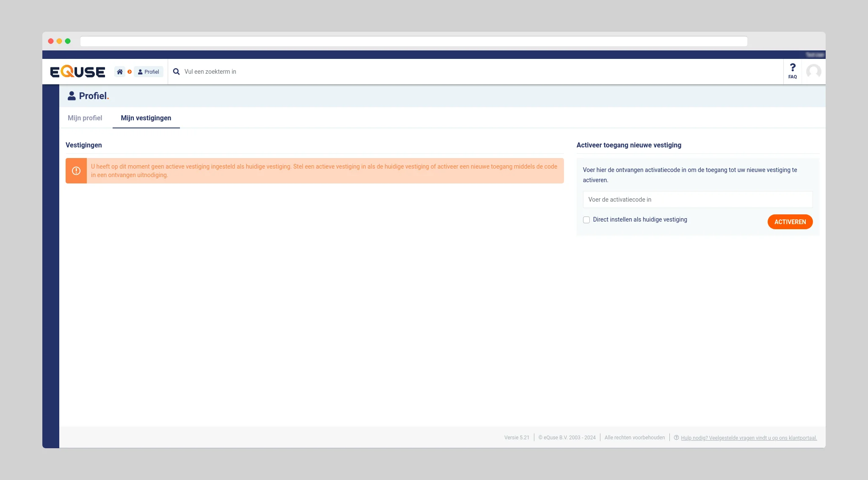Go to home via house icon
The image size is (868, 480).
point(120,72)
